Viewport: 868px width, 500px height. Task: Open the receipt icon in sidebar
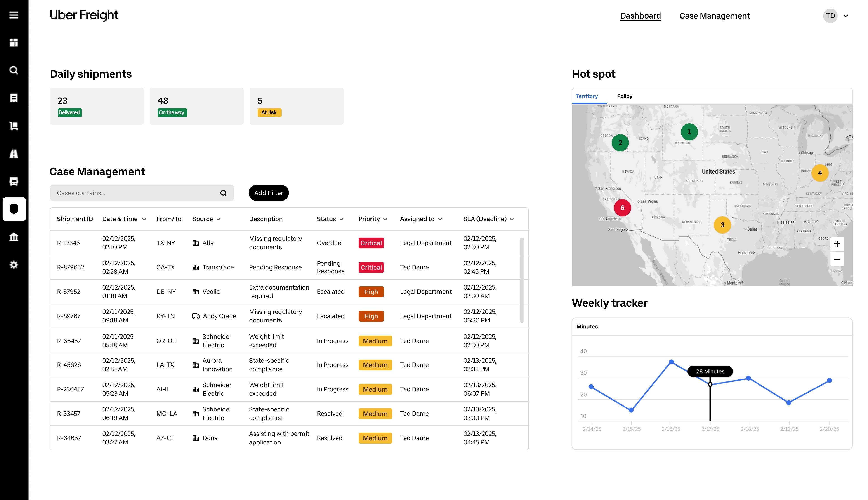tap(14, 98)
